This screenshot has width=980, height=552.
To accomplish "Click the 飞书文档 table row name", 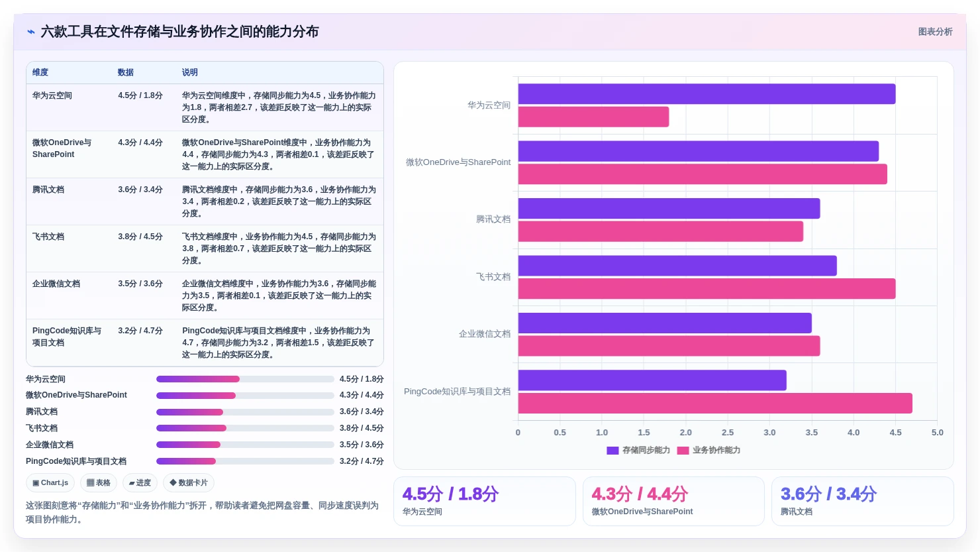I will [x=48, y=237].
